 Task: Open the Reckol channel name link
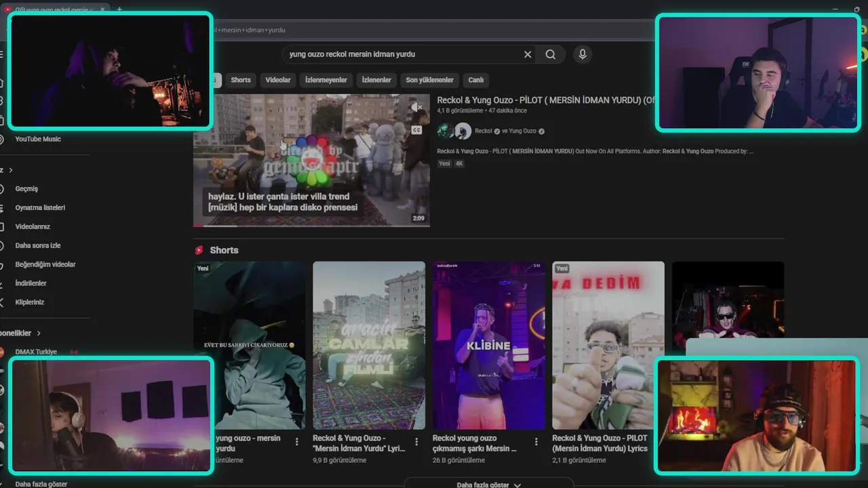484,131
